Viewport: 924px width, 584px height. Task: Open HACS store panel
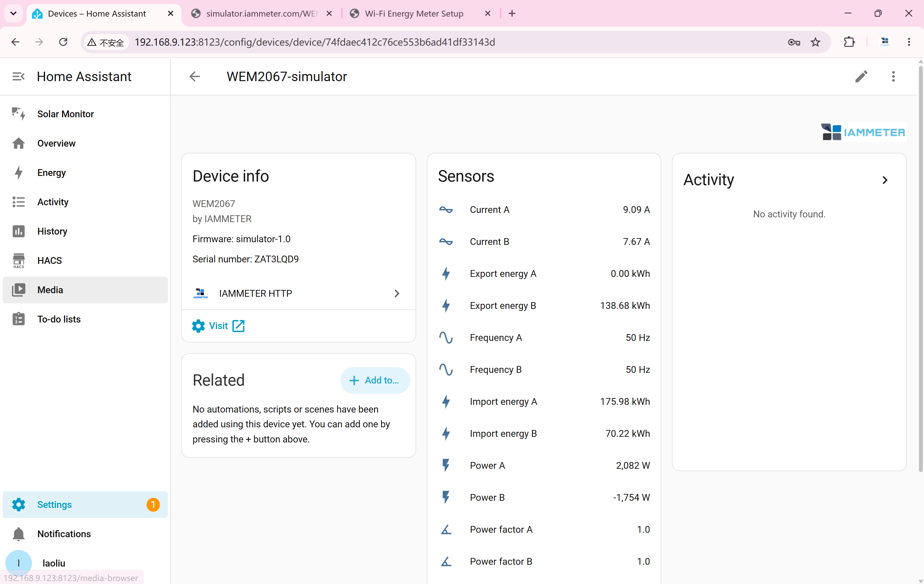(x=85, y=261)
